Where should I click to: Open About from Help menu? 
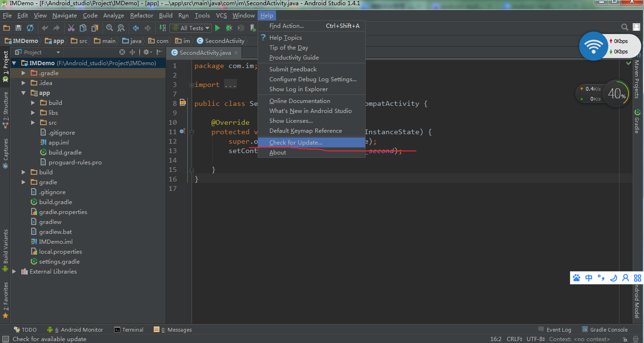click(x=311, y=153)
